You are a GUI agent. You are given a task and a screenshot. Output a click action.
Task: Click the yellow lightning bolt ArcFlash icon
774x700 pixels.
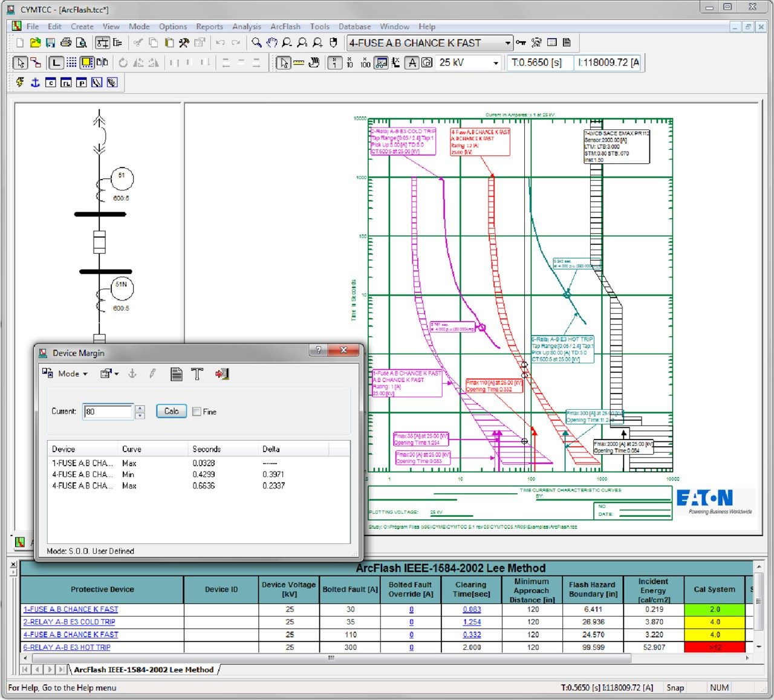20,82
